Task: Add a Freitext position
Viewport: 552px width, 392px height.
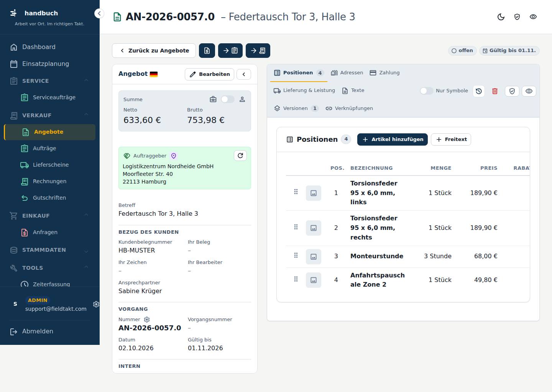Action: pos(451,139)
